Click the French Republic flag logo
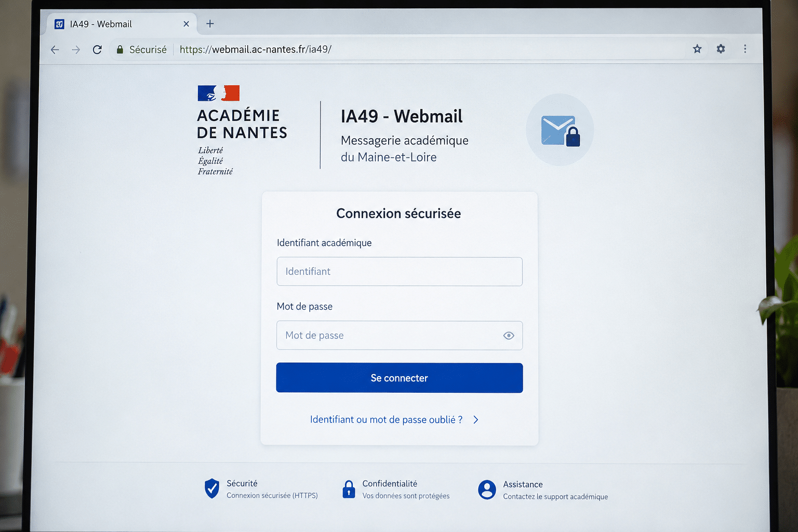The width and height of the screenshot is (798, 532). [x=218, y=93]
